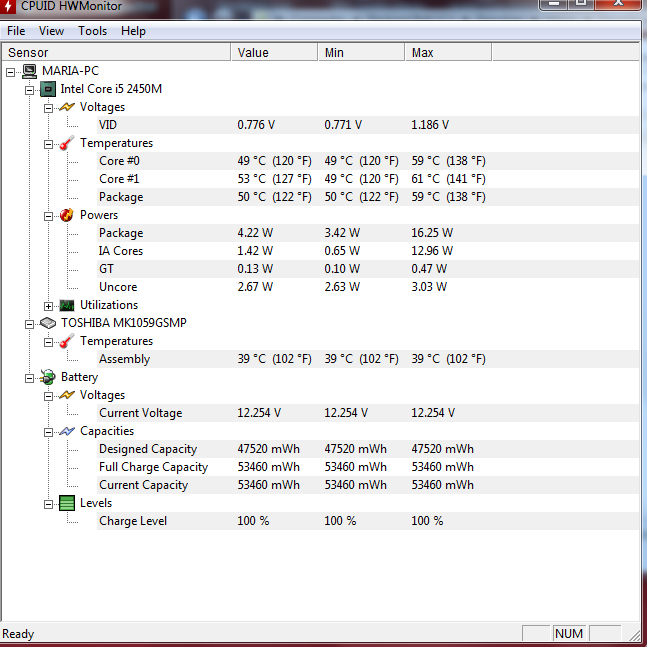Collapse the TOSHIBA Temperatures branch
Screen dimensions: 647x647
point(48,342)
